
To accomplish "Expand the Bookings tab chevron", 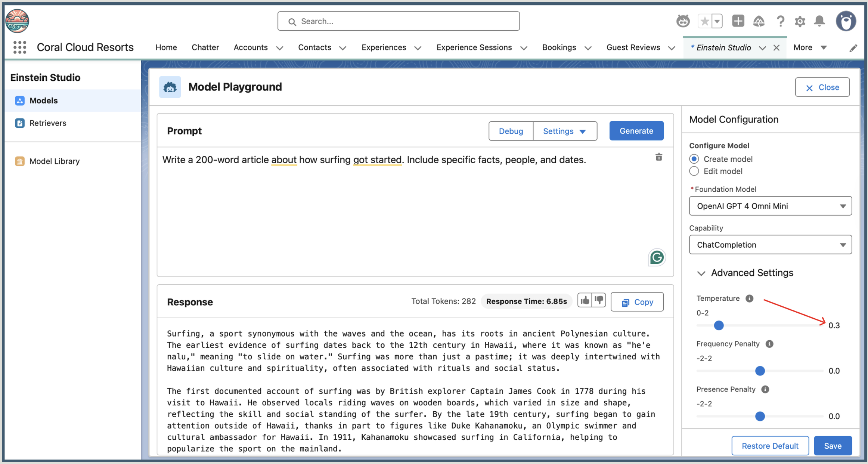I will pyautogui.click(x=588, y=48).
